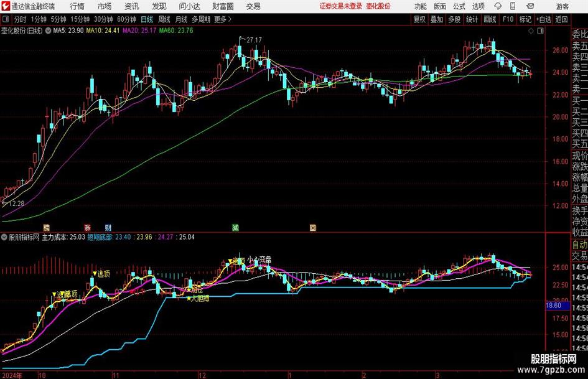588x379 pixels.
Task: Click the 游客 user label
Action: click(562, 6)
